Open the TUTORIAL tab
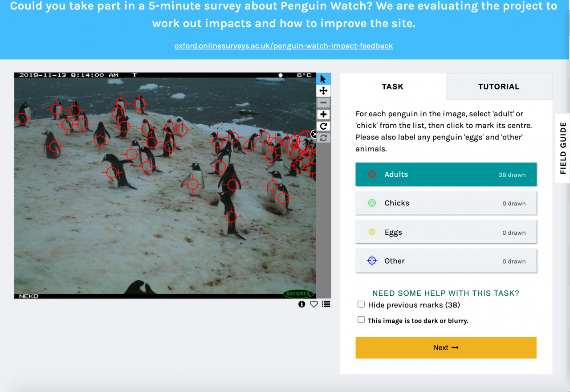The image size is (570, 392). coord(499,86)
